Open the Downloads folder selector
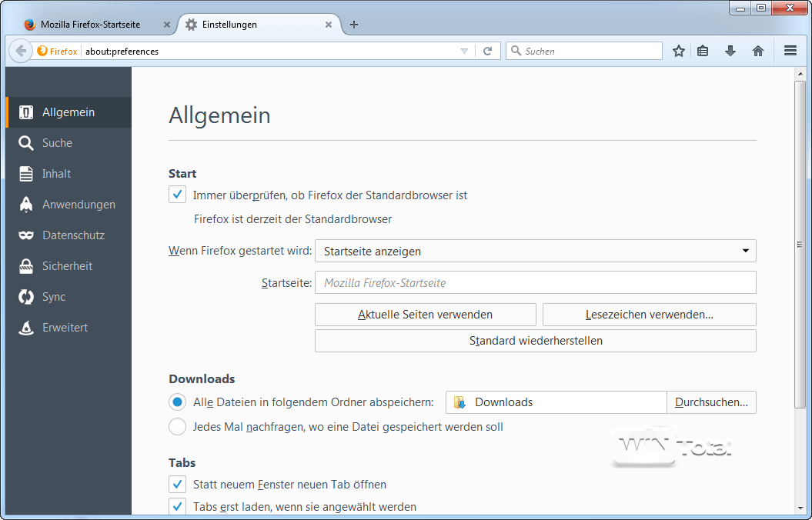Screen dimensions: 812x520 (556, 402)
